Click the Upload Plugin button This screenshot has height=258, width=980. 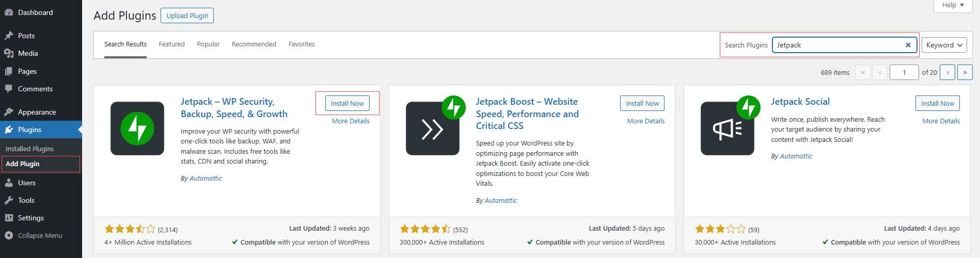(187, 15)
